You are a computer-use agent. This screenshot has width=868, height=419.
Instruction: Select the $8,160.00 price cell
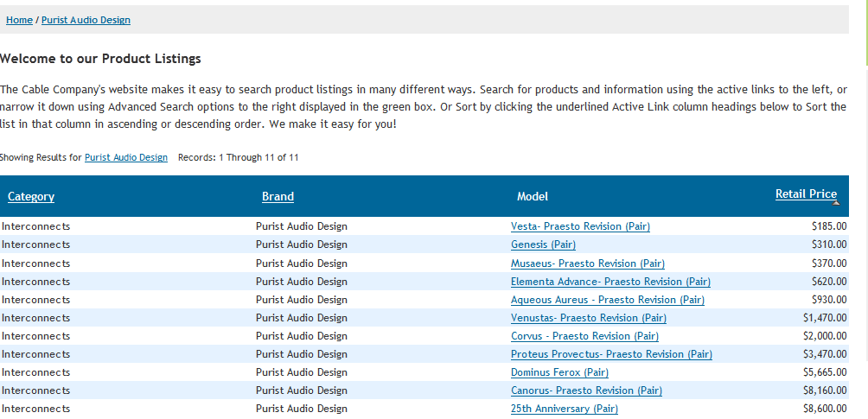[825, 390]
